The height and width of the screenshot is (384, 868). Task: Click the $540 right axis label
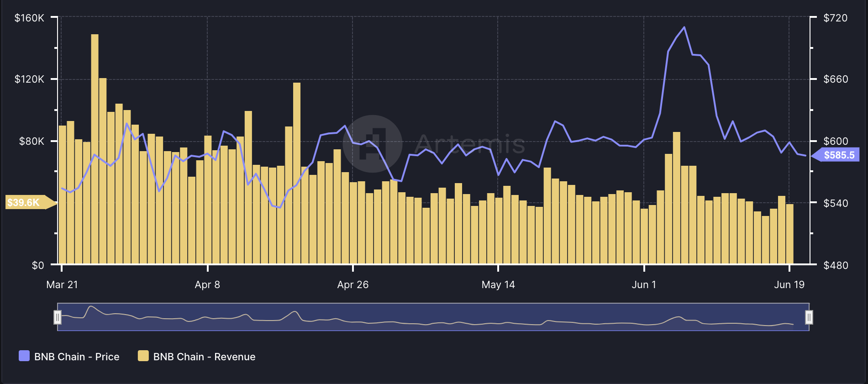click(x=835, y=203)
